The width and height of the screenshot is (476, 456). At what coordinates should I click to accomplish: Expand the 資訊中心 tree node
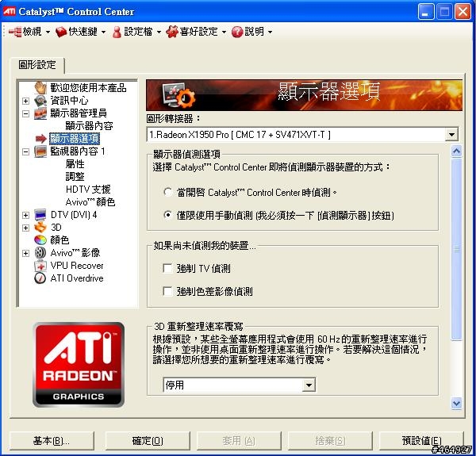(x=26, y=101)
